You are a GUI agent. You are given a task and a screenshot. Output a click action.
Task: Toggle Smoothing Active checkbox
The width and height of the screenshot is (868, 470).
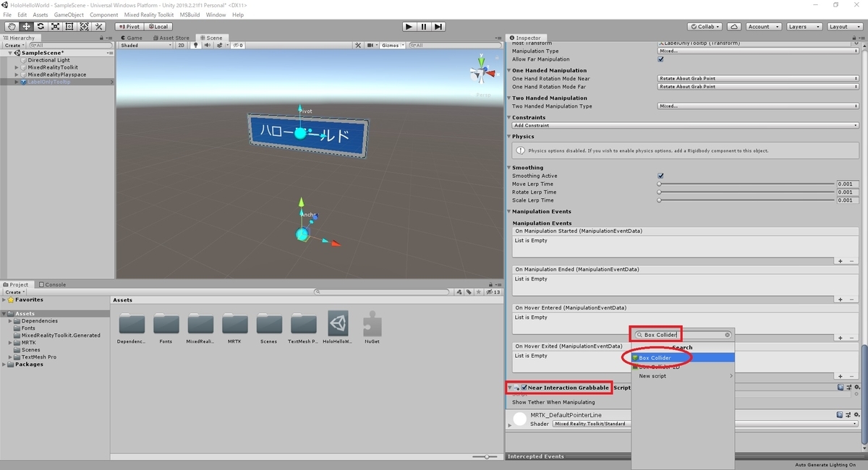(660, 176)
